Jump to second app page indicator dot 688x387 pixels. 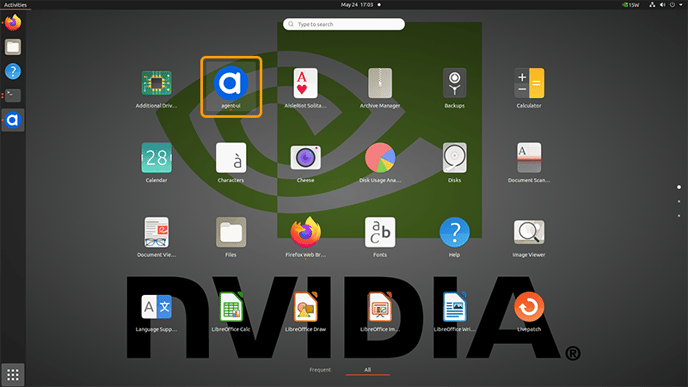(x=679, y=201)
